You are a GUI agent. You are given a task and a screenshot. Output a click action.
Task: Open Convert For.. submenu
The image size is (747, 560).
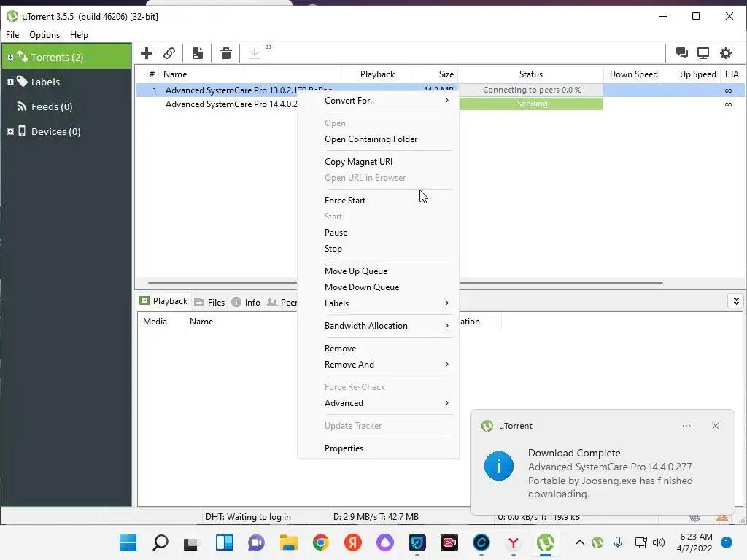(x=379, y=101)
